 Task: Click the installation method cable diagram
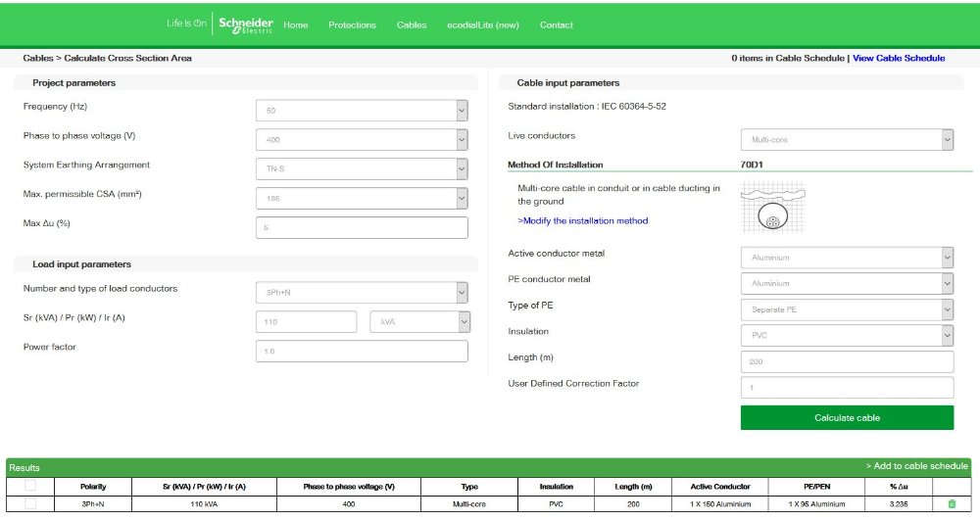click(x=773, y=208)
